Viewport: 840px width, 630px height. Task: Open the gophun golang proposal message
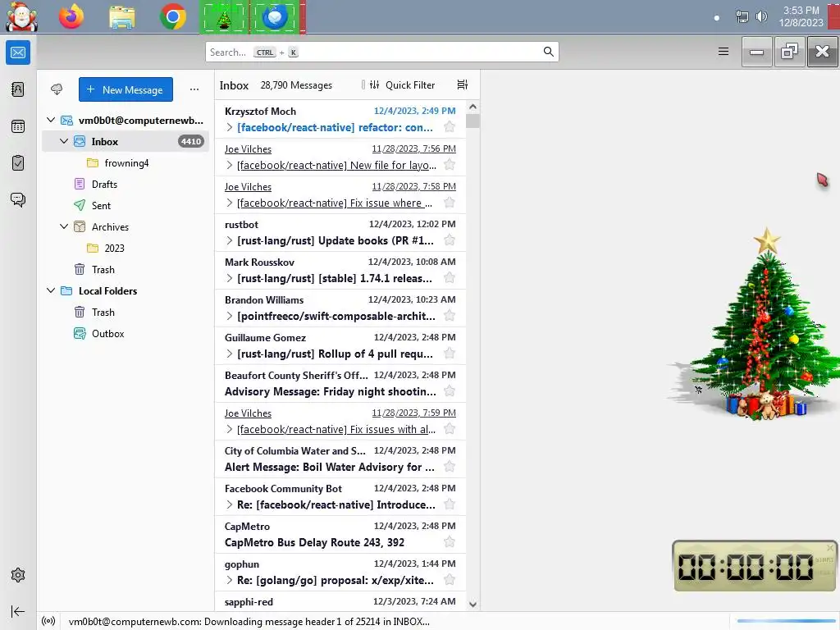[x=340, y=572]
